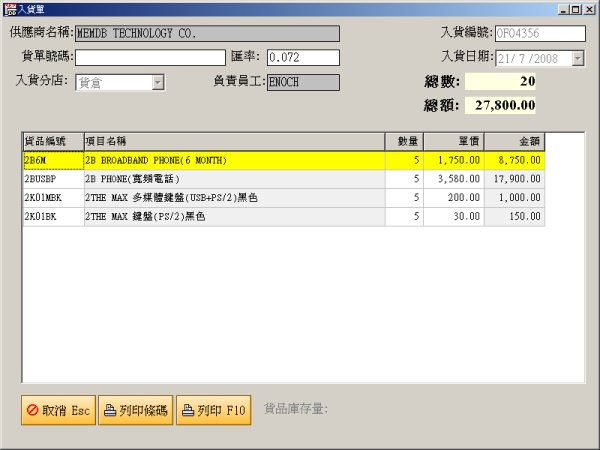600x450 pixels.
Task: Click the 負責員工 field showing ENOCH
Action: 303,82
